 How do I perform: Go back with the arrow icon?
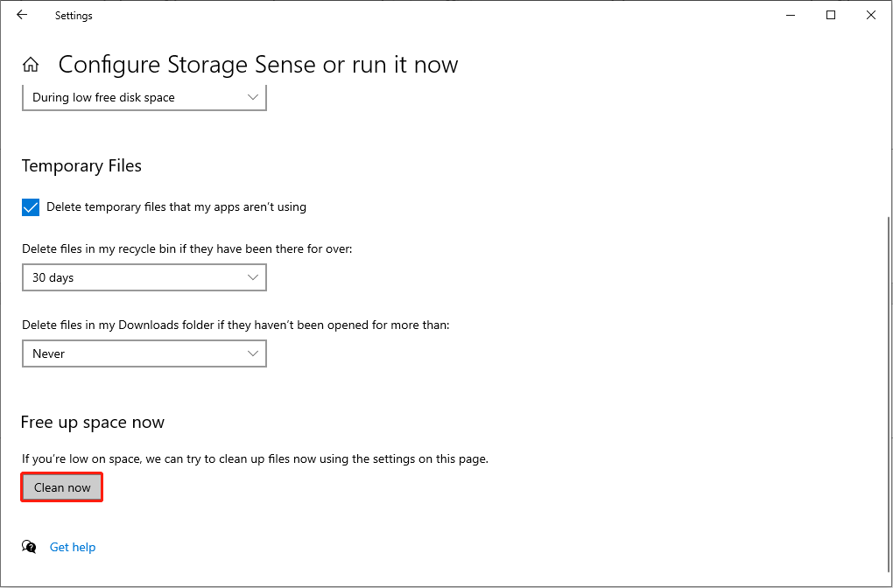[22, 16]
